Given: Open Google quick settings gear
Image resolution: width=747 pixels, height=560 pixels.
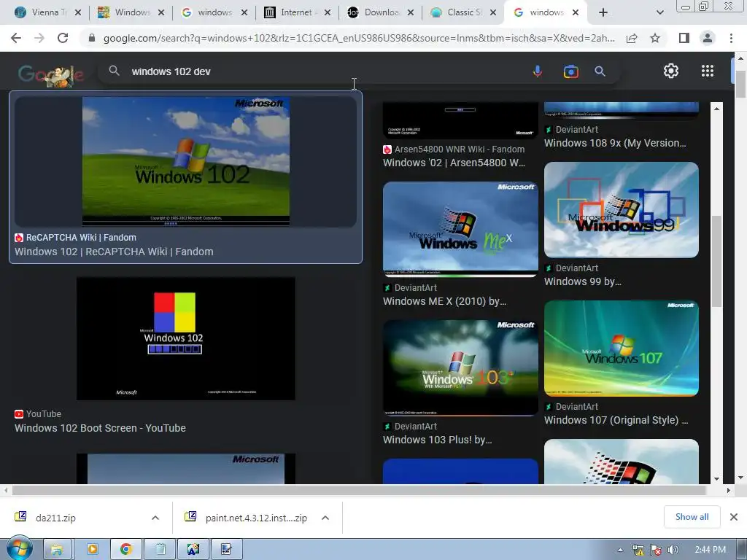Looking at the screenshot, I should tap(671, 71).
